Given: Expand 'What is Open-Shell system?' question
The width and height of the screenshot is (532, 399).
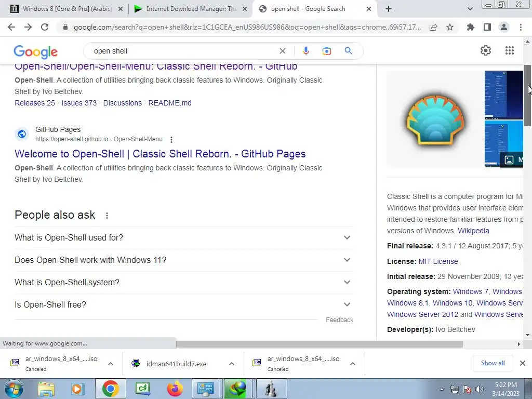Looking at the screenshot, I should click(184, 283).
